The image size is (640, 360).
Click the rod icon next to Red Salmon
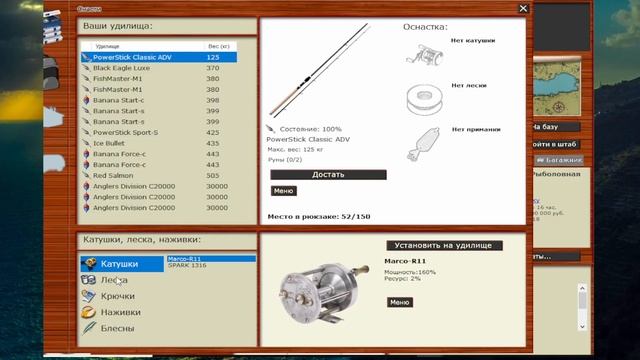tap(86, 176)
